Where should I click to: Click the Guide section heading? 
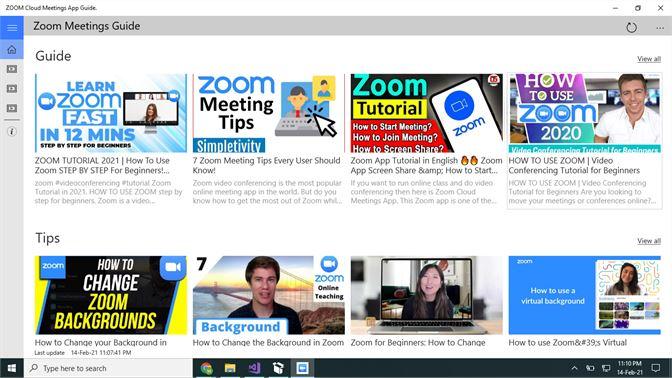click(53, 56)
